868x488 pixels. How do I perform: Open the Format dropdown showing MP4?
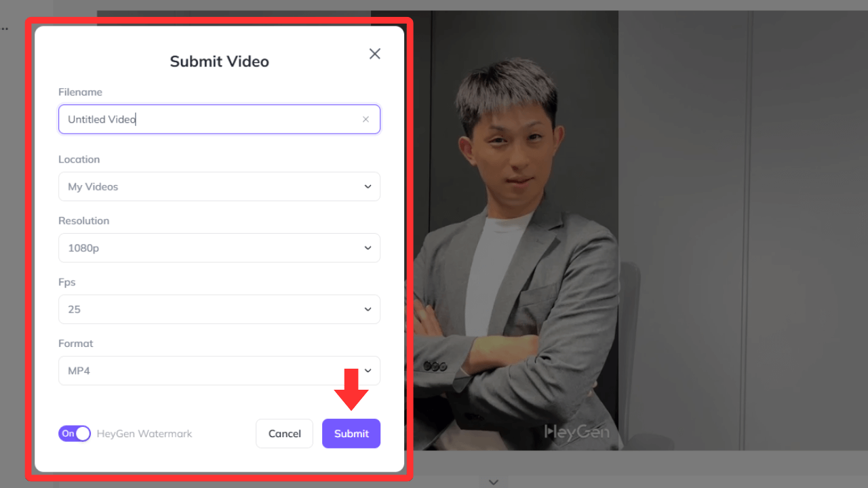coord(219,371)
